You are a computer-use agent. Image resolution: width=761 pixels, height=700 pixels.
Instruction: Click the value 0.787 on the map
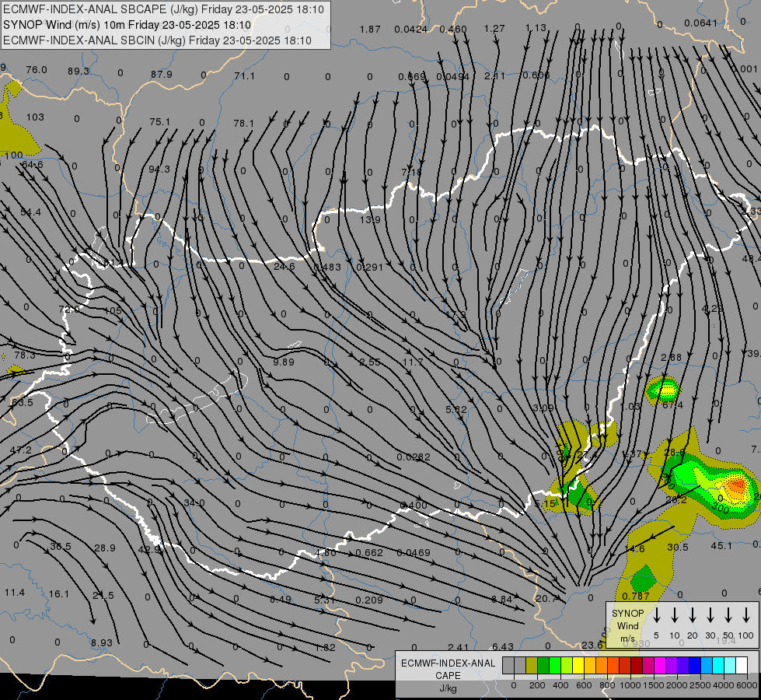click(636, 596)
